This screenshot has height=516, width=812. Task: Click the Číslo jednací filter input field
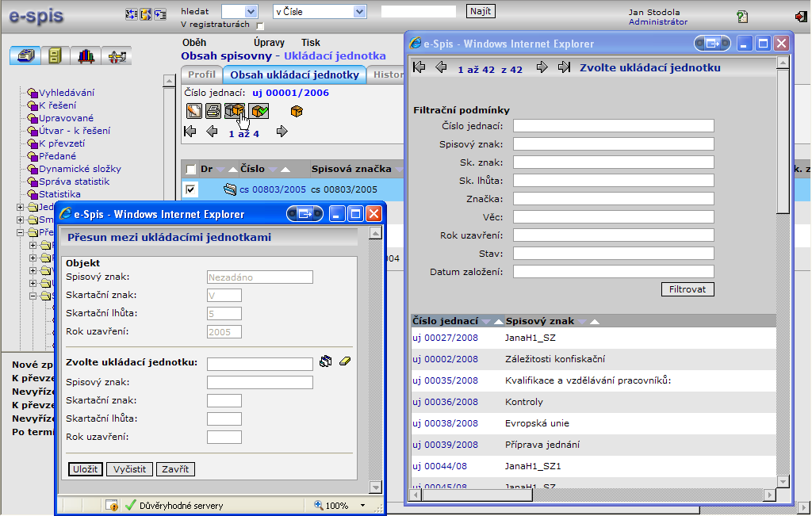[x=614, y=126]
